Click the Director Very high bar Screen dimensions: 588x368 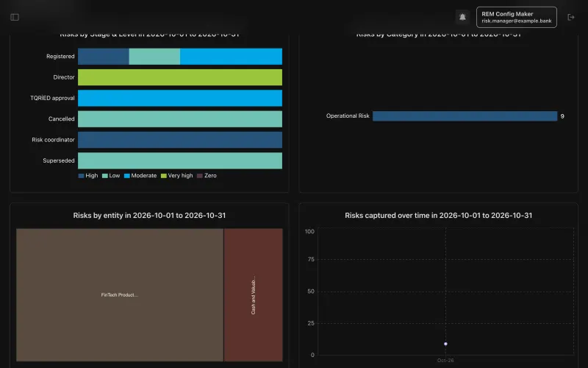[x=180, y=77]
